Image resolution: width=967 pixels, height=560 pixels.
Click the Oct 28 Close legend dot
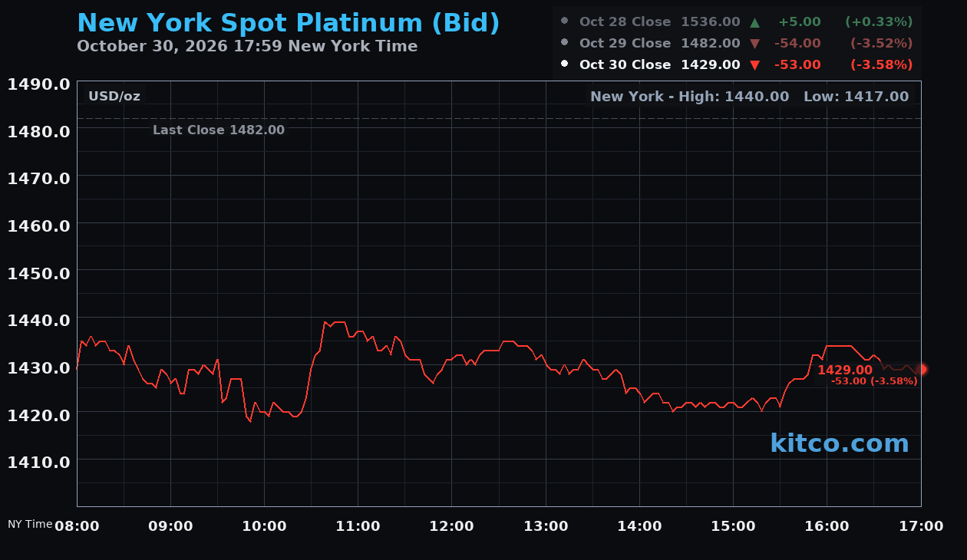pyautogui.click(x=565, y=21)
